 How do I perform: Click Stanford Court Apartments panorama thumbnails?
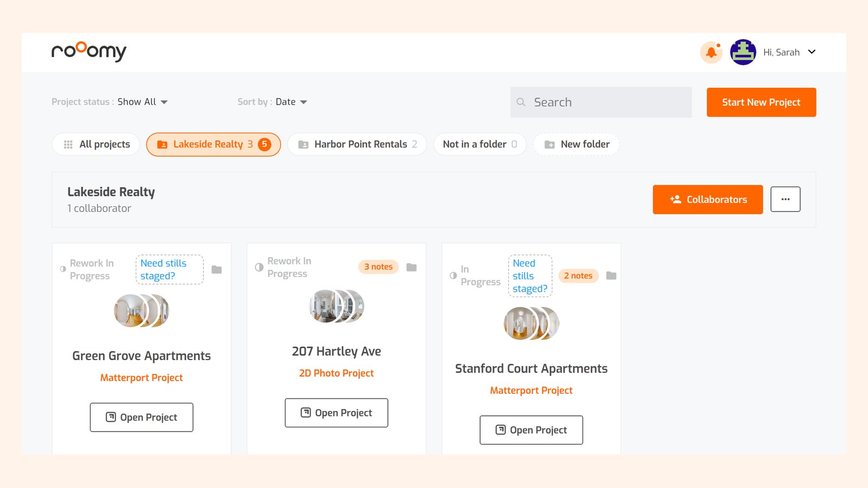(x=531, y=323)
